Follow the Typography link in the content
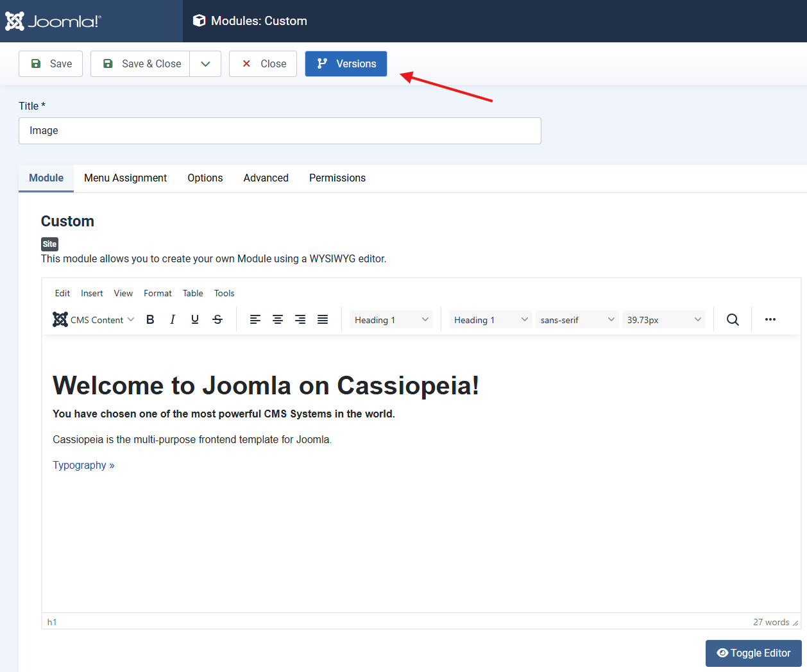This screenshot has width=807, height=672. [x=80, y=464]
